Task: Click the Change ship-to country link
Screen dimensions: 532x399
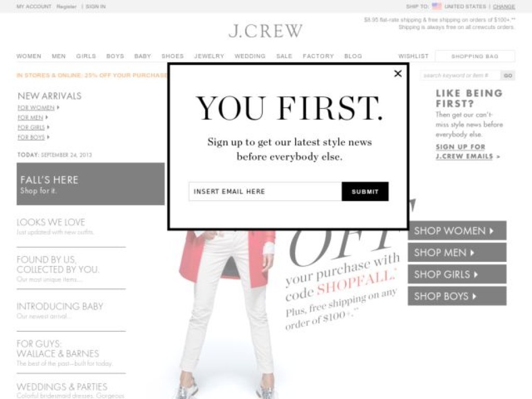Action: (x=503, y=6)
